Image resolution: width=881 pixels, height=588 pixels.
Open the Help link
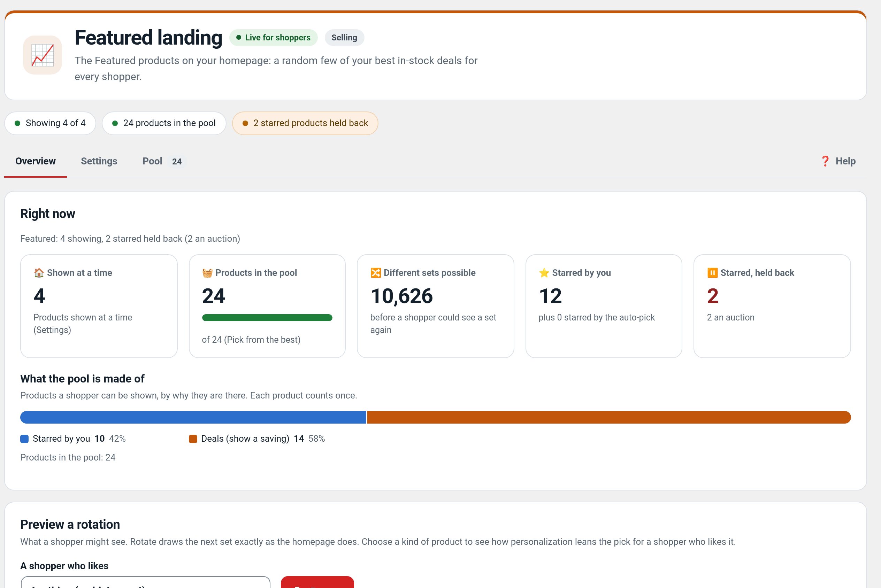click(x=838, y=161)
